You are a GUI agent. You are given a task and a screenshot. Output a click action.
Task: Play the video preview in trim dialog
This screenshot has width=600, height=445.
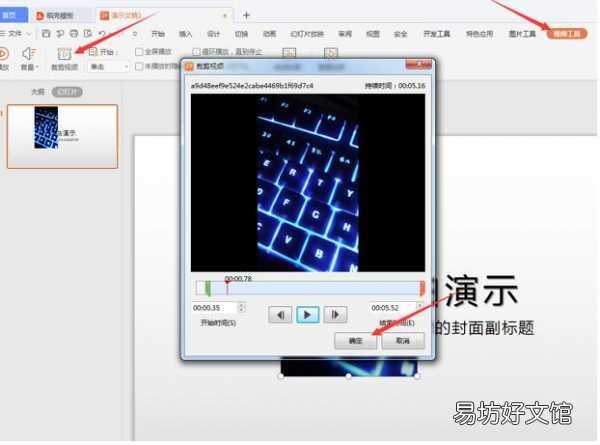tap(308, 315)
